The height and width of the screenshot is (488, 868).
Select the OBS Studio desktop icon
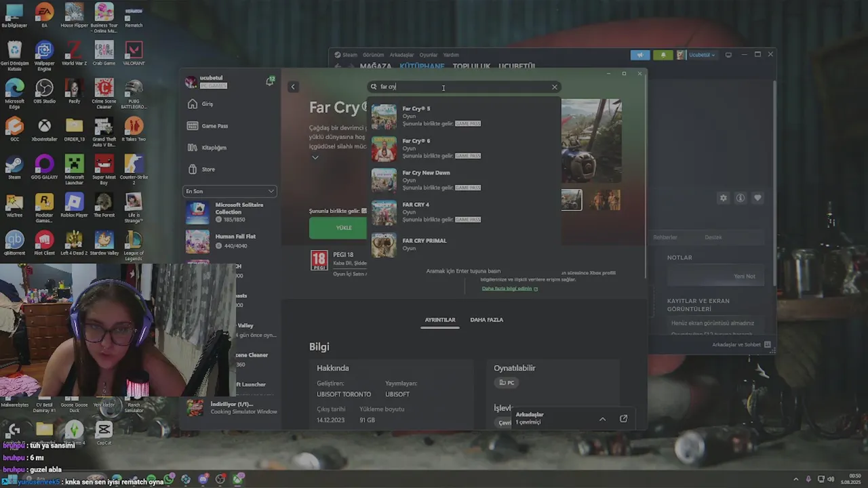click(44, 91)
